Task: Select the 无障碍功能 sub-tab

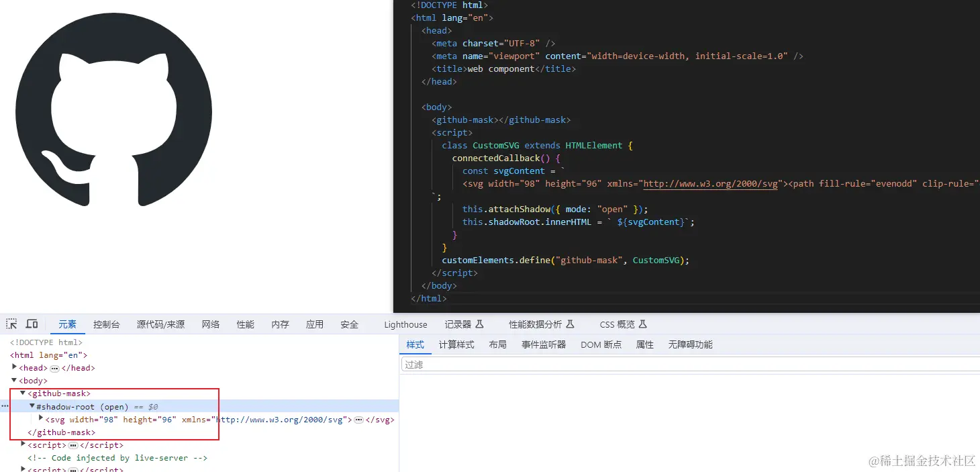Action: pos(691,344)
